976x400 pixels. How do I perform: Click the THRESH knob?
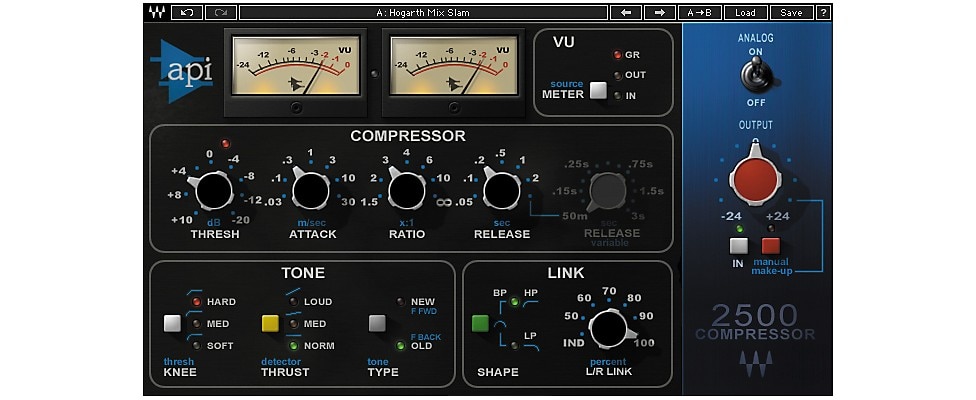click(x=213, y=191)
